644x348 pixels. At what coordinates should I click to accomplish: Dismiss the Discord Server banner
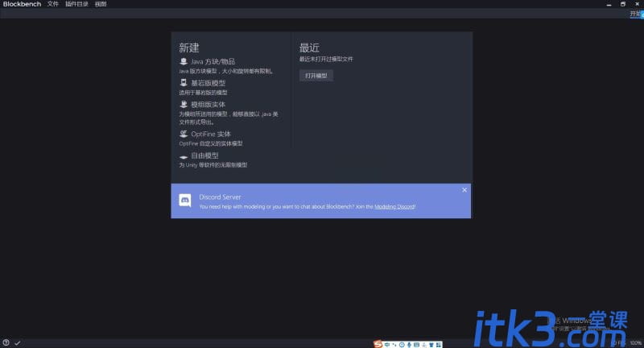pos(464,190)
